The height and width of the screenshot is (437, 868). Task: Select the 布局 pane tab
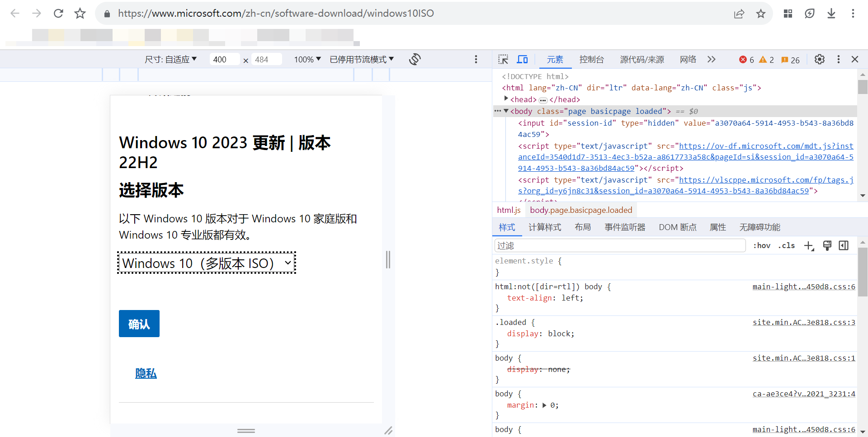click(583, 227)
